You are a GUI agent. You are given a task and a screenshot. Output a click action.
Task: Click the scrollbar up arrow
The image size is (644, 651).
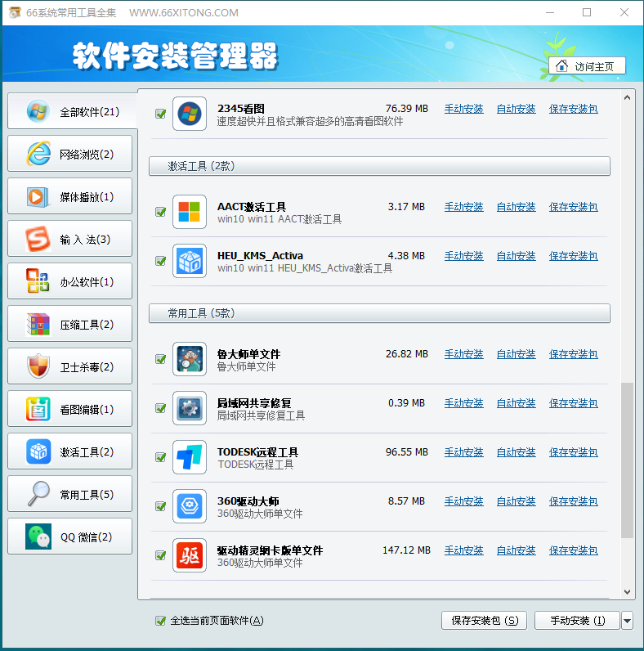627,97
